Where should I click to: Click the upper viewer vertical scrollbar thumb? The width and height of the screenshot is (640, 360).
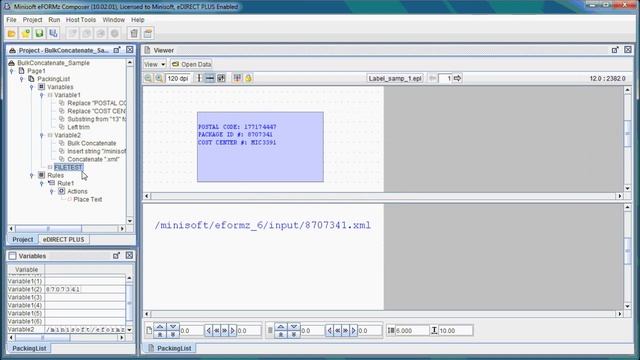[x=628, y=133]
